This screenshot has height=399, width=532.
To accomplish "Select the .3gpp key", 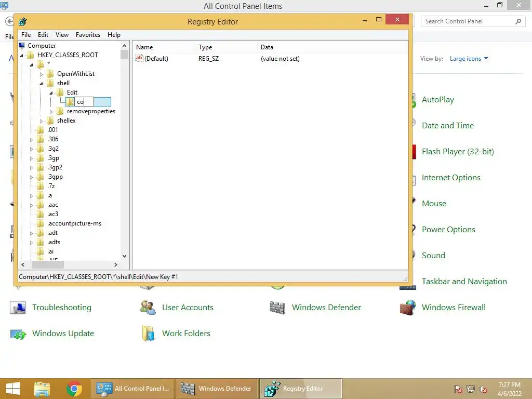I will (x=55, y=177).
